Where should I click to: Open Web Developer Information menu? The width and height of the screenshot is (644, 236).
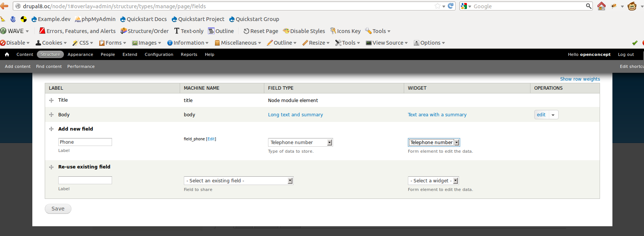[188, 43]
